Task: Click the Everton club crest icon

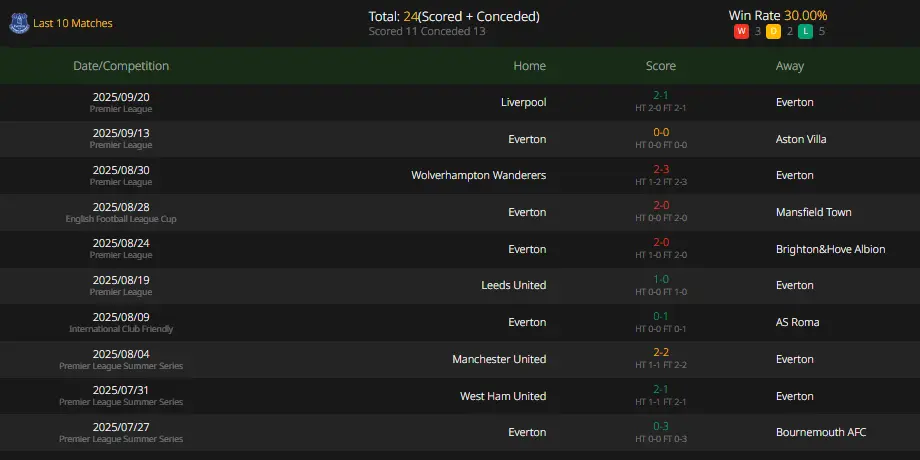Action: [x=19, y=23]
